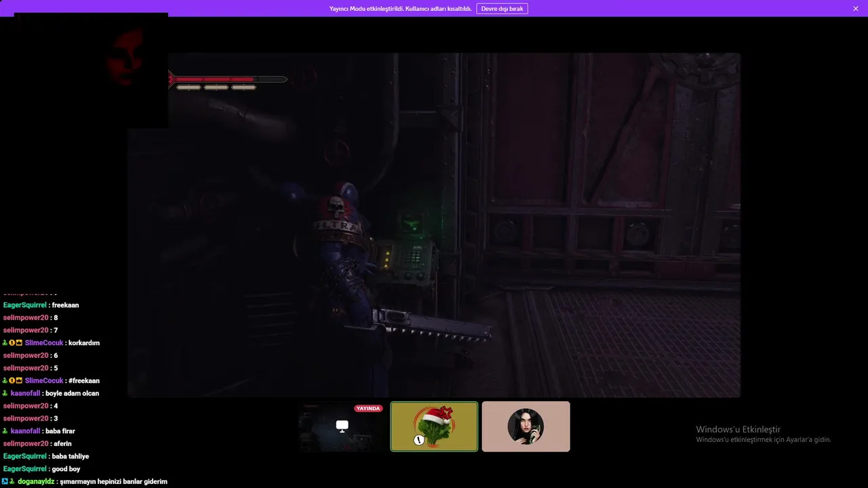Click chat message "selimpower20 : aferin"
This screenshot has width=868, height=488.
(37, 444)
